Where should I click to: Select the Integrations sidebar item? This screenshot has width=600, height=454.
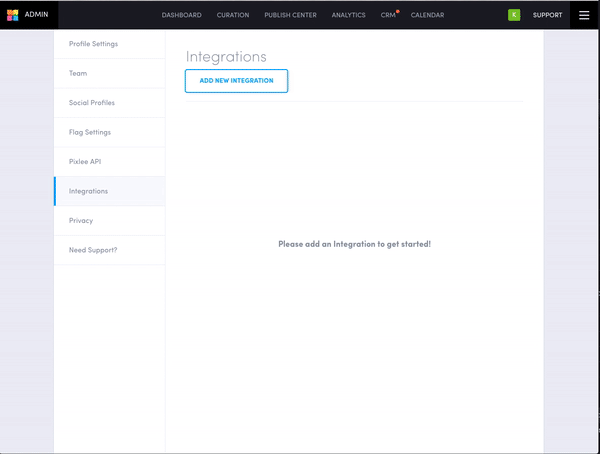coord(88,191)
